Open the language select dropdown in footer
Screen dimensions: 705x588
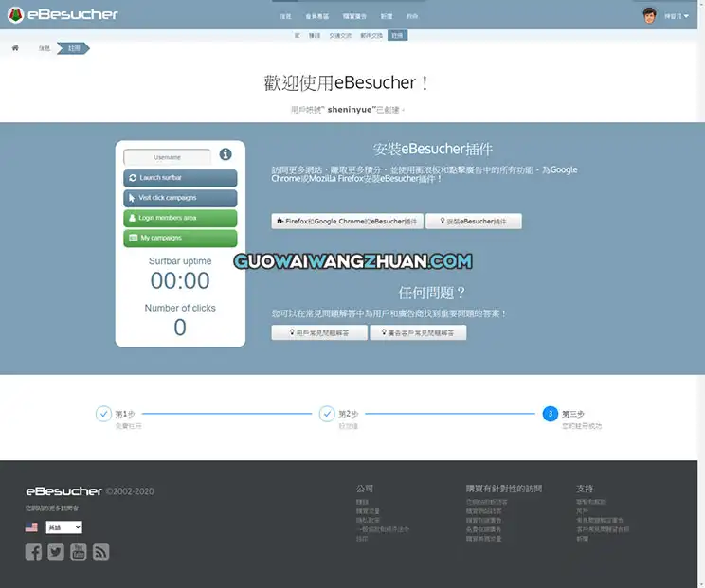coord(63,527)
